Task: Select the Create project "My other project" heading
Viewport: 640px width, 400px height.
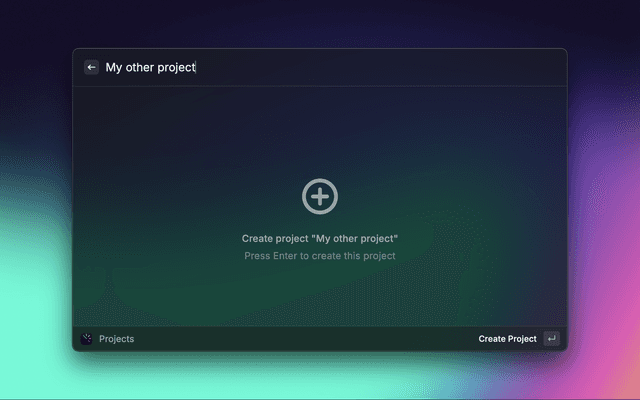Action: tap(320, 239)
